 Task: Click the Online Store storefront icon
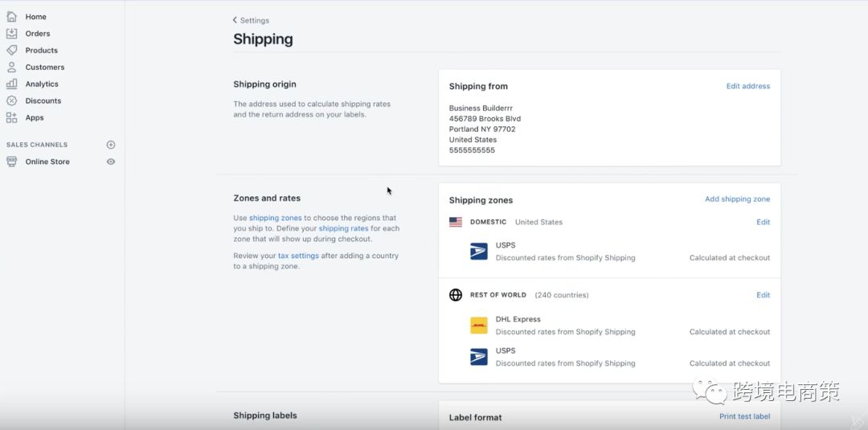(11, 162)
